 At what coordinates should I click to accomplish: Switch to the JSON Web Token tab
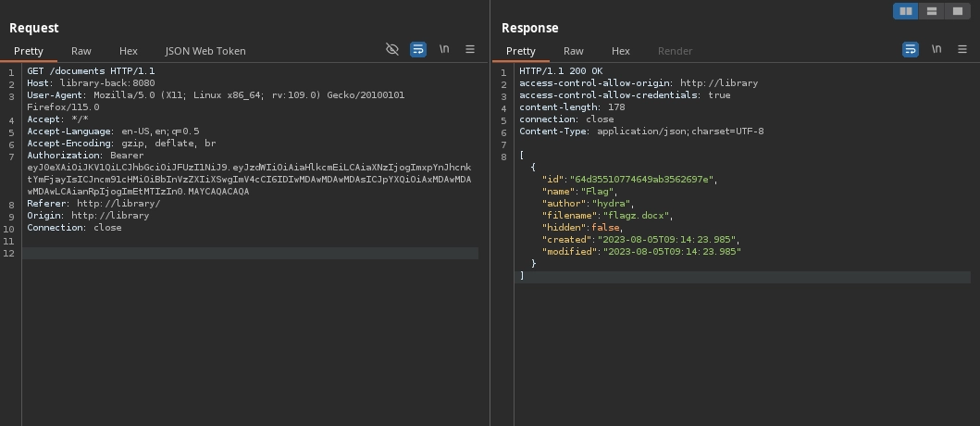click(205, 51)
